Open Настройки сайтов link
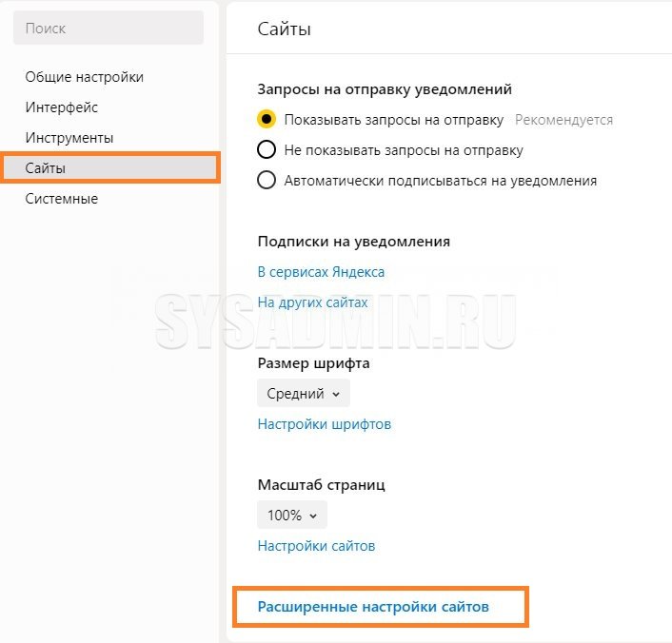 [x=316, y=546]
